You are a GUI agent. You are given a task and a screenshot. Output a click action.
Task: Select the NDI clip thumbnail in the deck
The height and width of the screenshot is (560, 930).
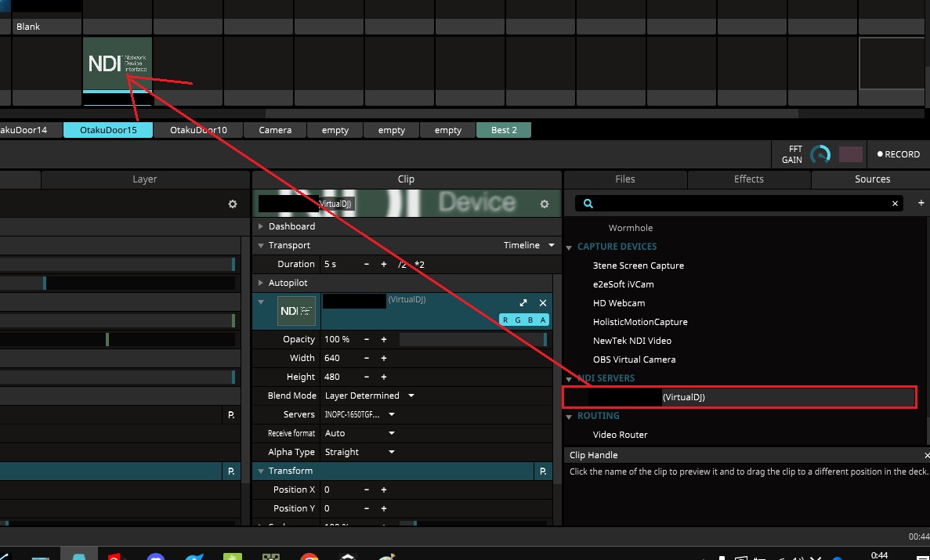(x=118, y=64)
